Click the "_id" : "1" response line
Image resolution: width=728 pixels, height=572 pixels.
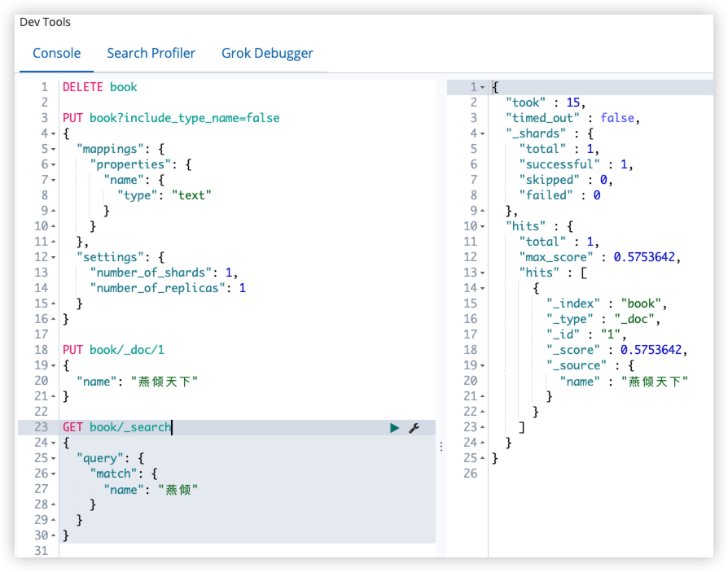pos(586,334)
